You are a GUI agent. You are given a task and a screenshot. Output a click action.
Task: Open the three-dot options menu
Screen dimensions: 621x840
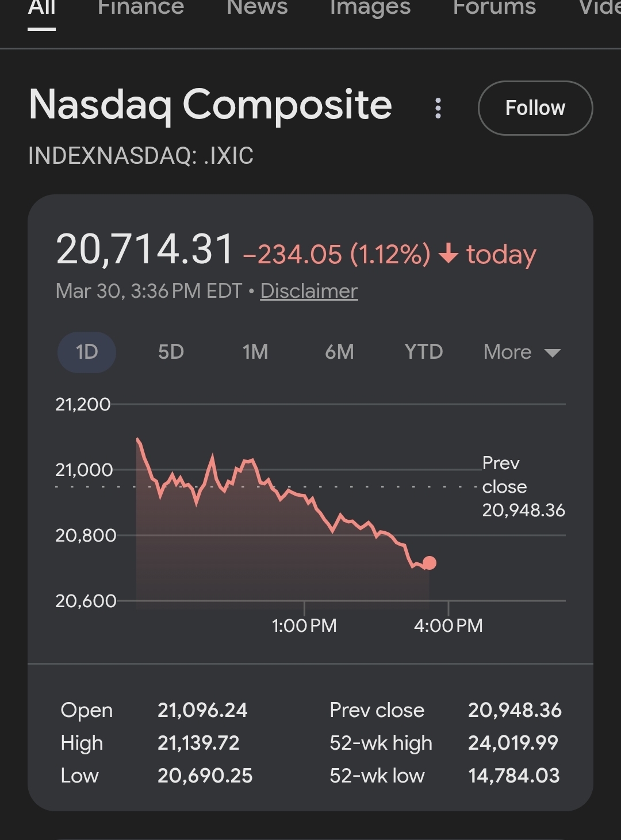click(x=438, y=108)
